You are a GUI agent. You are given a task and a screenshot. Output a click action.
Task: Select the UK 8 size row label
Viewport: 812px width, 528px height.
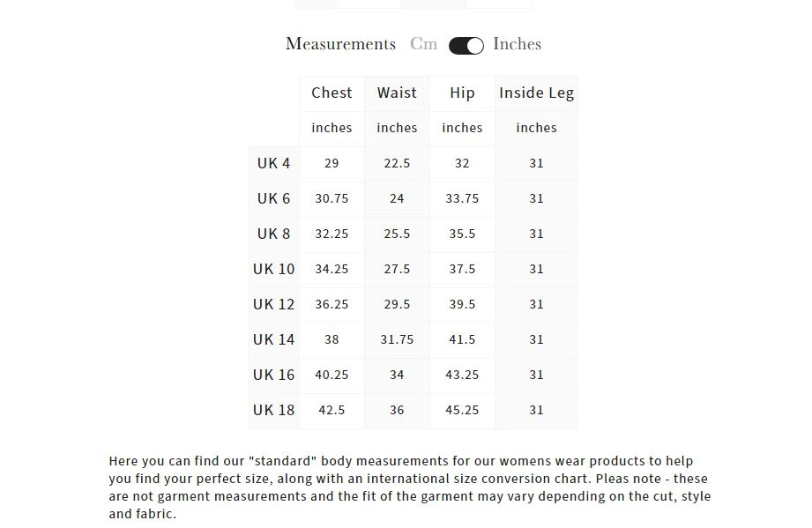click(273, 234)
